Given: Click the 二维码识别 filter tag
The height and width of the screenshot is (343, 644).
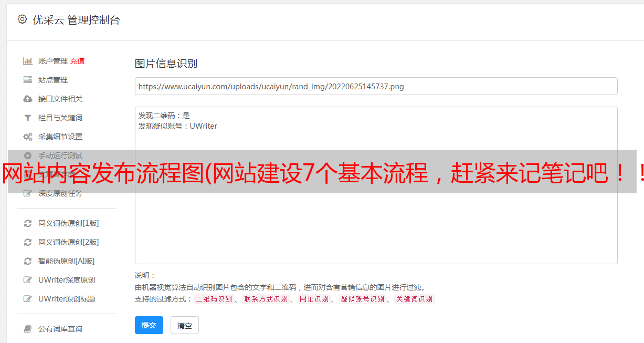Looking at the screenshot, I should [214, 299].
